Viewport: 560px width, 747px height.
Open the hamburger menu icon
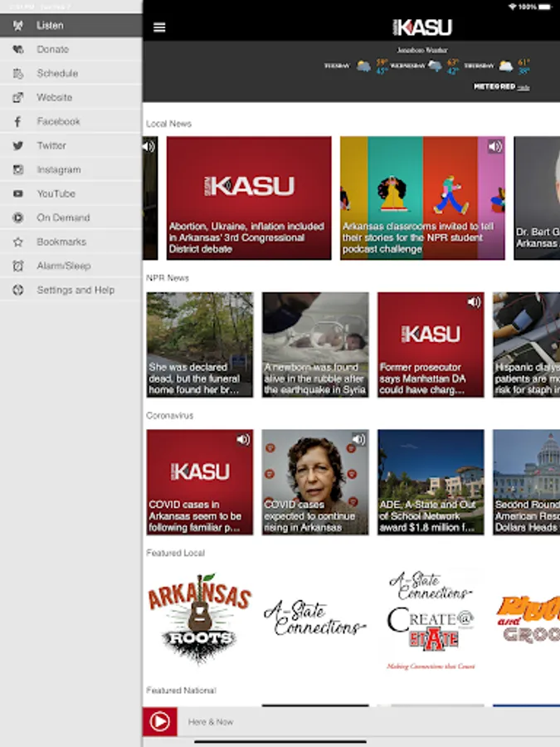(x=159, y=27)
